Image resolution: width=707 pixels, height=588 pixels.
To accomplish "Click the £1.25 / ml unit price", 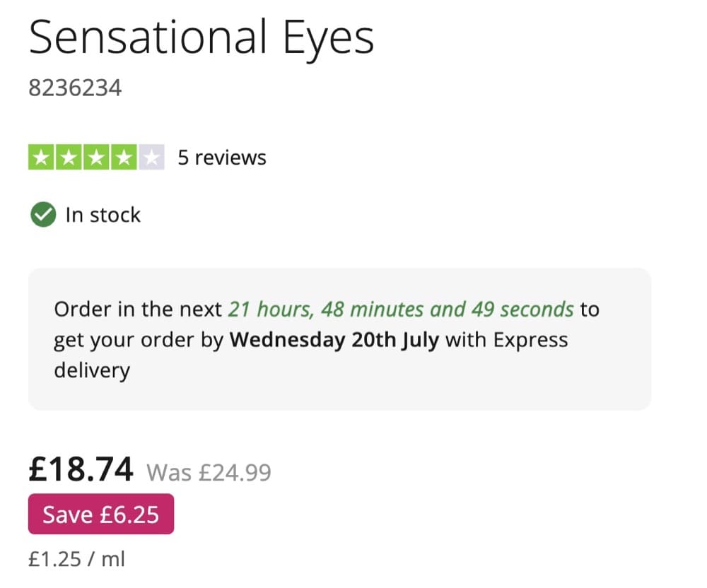I will [76, 559].
